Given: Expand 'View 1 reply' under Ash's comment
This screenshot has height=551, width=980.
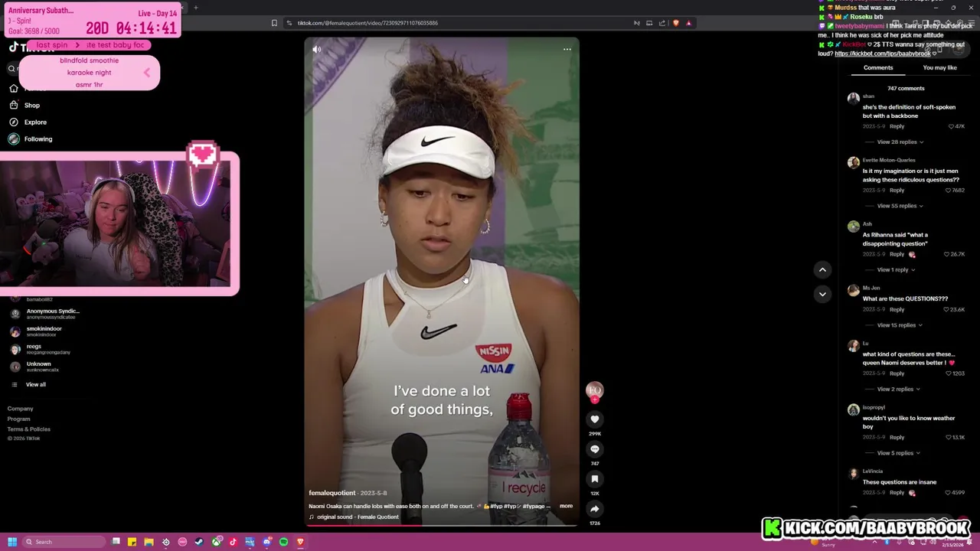Looking at the screenshot, I should coord(896,269).
